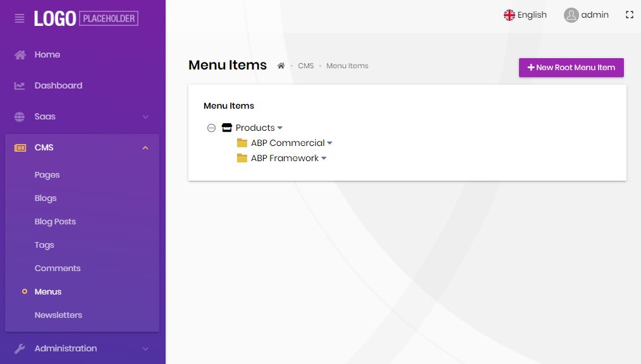Click the Dashboard chart icon in sidebar

pyautogui.click(x=20, y=86)
